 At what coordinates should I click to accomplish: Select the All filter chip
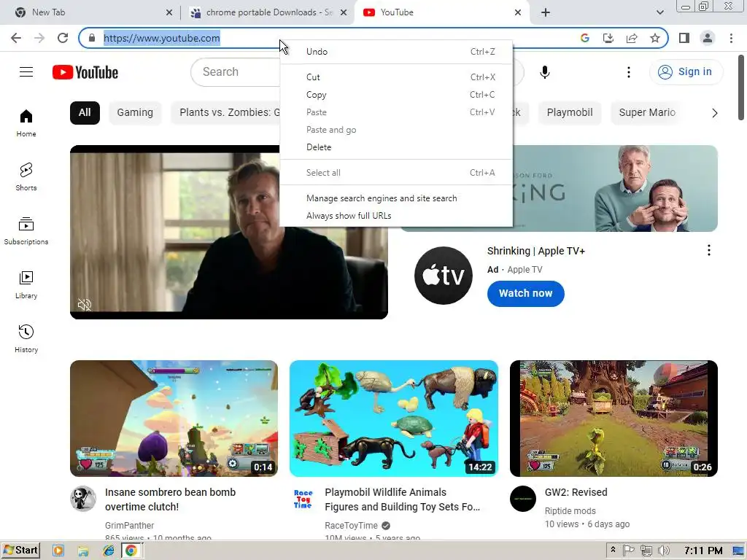(85, 113)
